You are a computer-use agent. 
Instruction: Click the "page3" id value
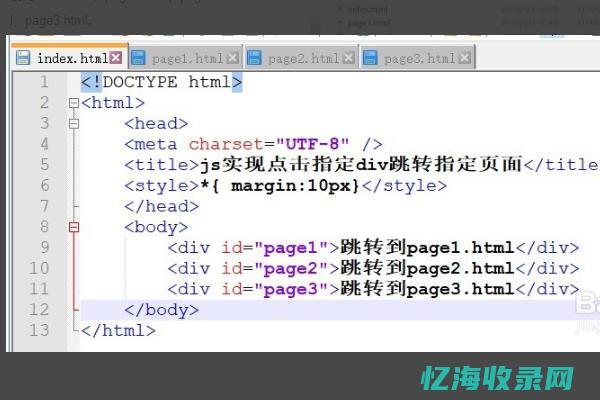pos(291,289)
